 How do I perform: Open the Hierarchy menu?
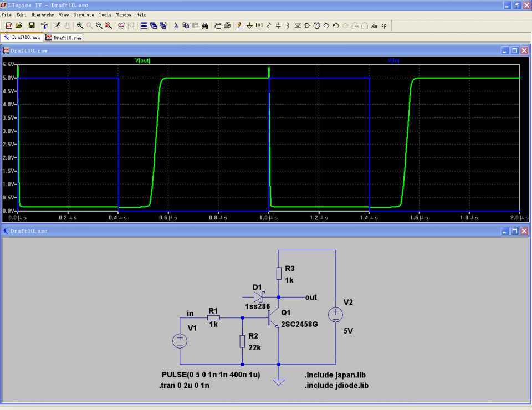click(43, 14)
